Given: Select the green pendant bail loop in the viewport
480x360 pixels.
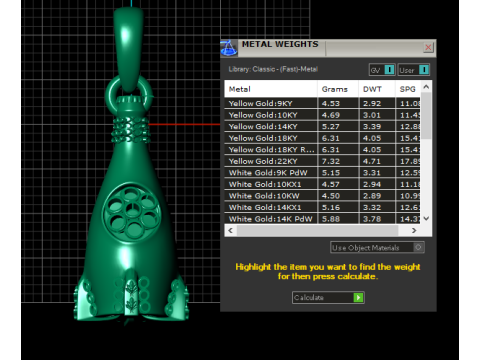Looking at the screenshot, I should pos(129,49).
